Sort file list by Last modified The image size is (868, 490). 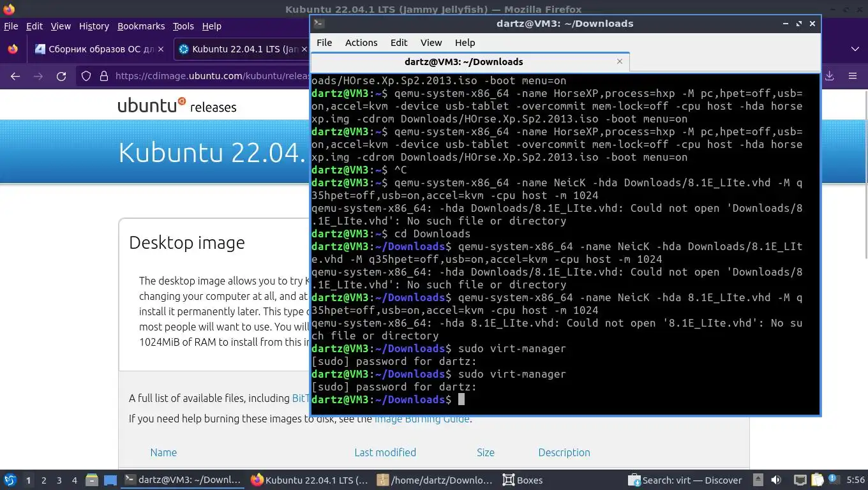[x=385, y=452]
